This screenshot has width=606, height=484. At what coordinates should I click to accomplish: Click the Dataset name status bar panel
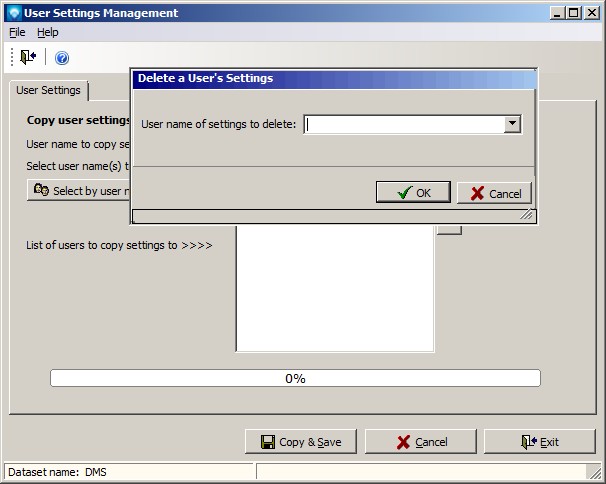(130, 471)
